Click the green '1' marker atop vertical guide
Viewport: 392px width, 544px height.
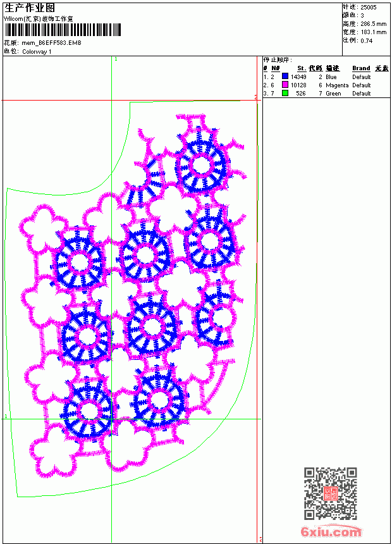(116, 59)
